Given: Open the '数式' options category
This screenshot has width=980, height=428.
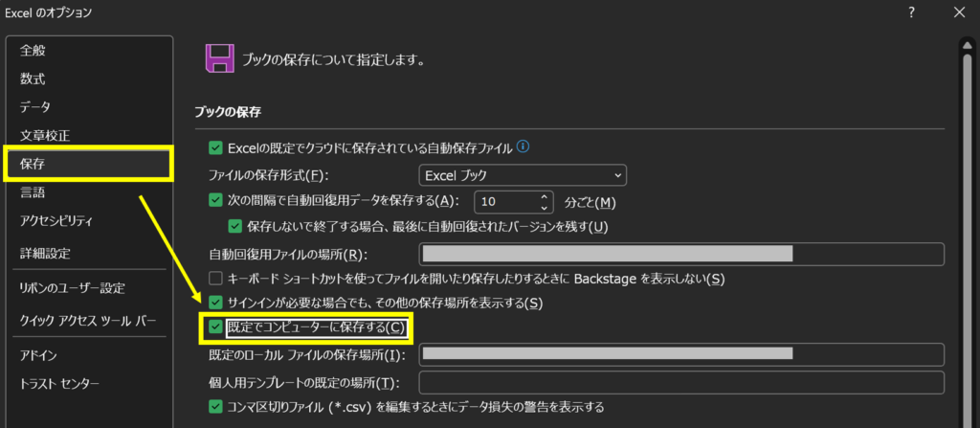Looking at the screenshot, I should (33, 79).
